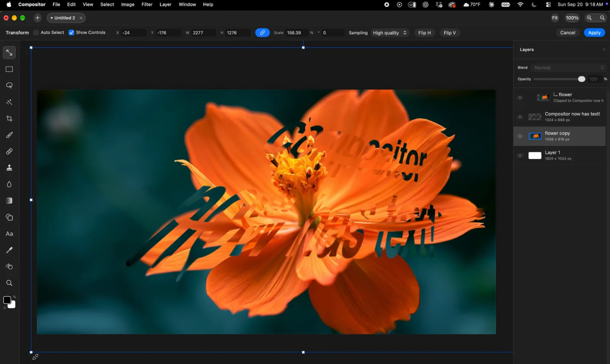Screen dimensions: 610x364
Task: Select the Hand pan tool
Action: tap(9, 267)
